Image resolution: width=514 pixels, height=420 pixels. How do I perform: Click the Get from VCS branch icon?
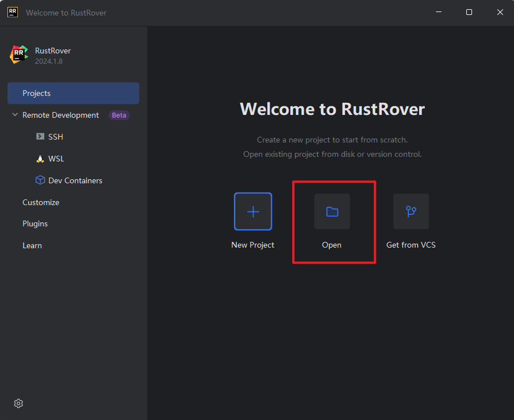click(x=411, y=211)
